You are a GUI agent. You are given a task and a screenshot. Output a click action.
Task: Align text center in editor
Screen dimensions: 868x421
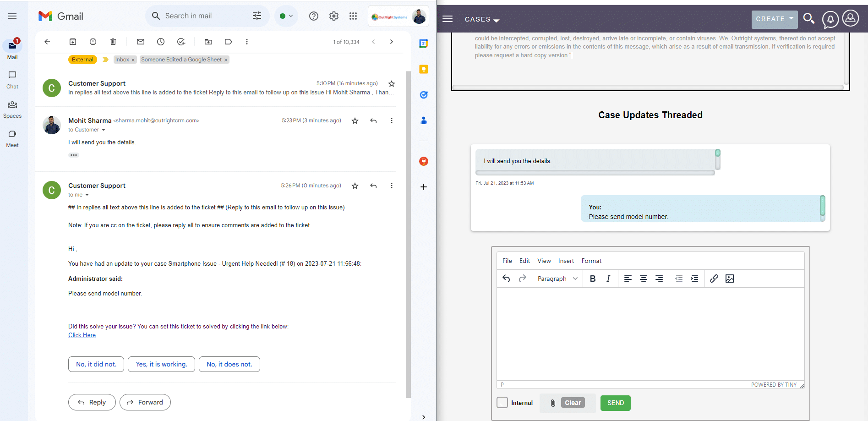[x=644, y=279]
